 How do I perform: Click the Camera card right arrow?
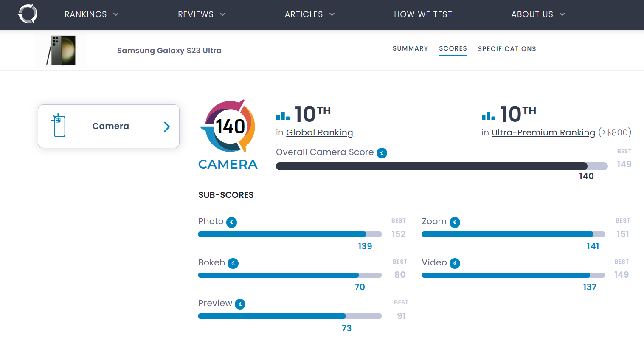tap(167, 127)
